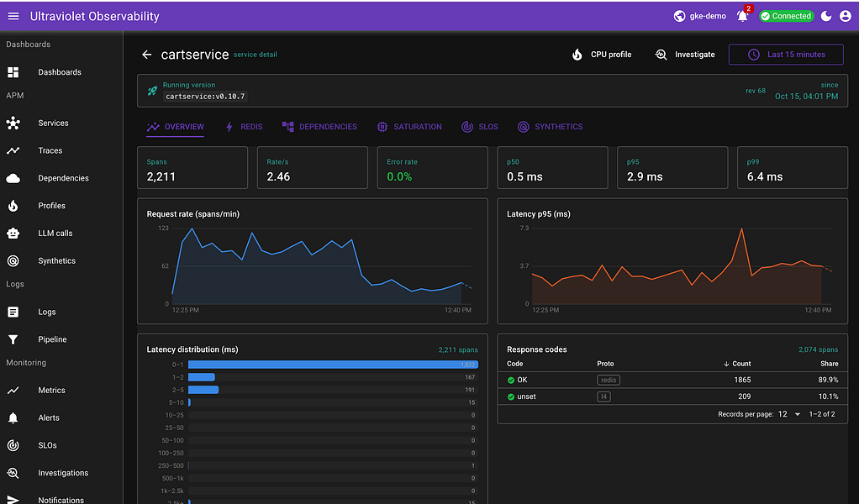Click the Profiles flame icon
The height and width of the screenshot is (504, 859).
[13, 206]
